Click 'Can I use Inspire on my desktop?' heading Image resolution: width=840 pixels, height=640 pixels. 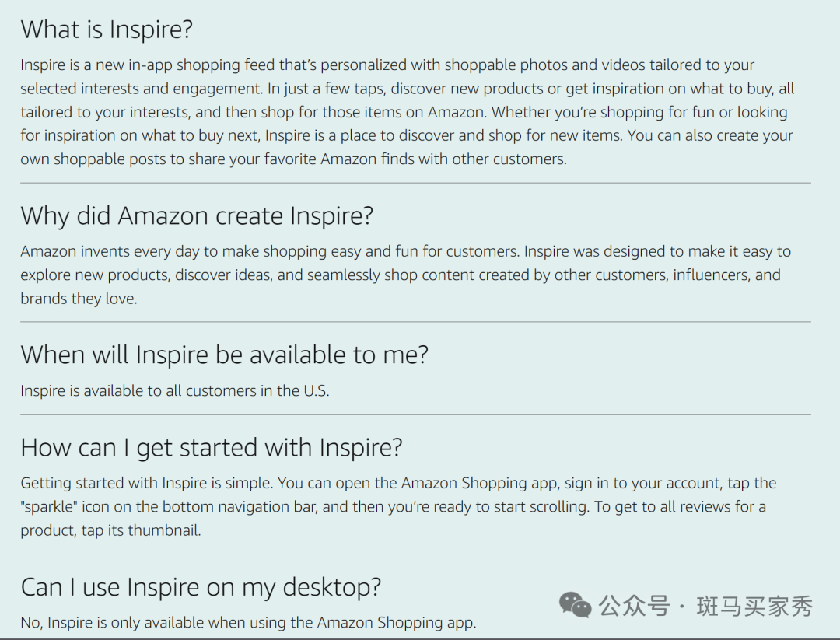[x=201, y=588]
